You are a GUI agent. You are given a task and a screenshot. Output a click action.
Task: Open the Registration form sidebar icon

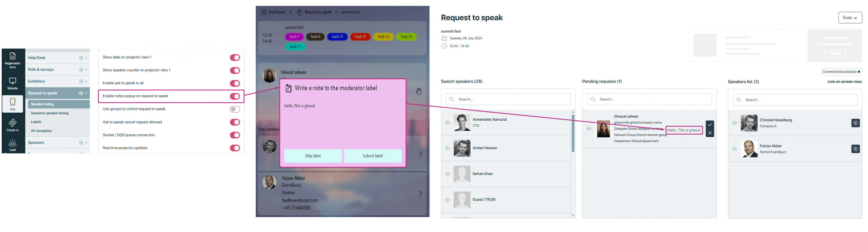tap(13, 60)
